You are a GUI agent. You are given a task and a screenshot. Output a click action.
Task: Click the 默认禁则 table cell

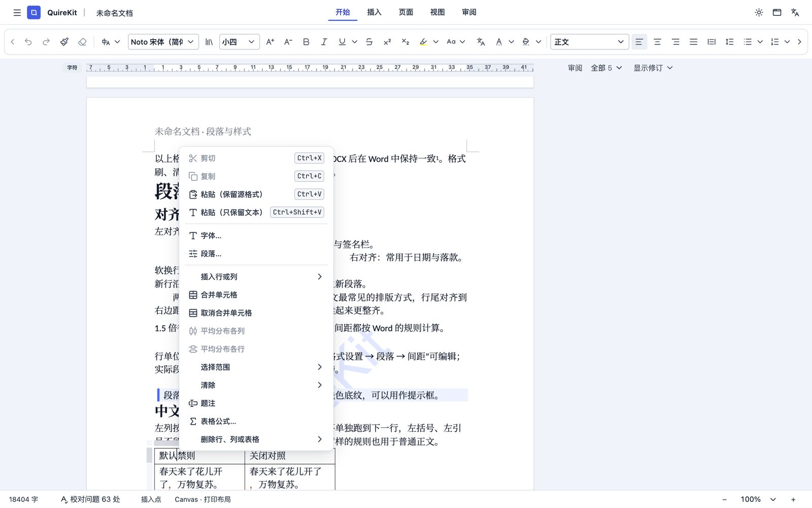coord(199,456)
